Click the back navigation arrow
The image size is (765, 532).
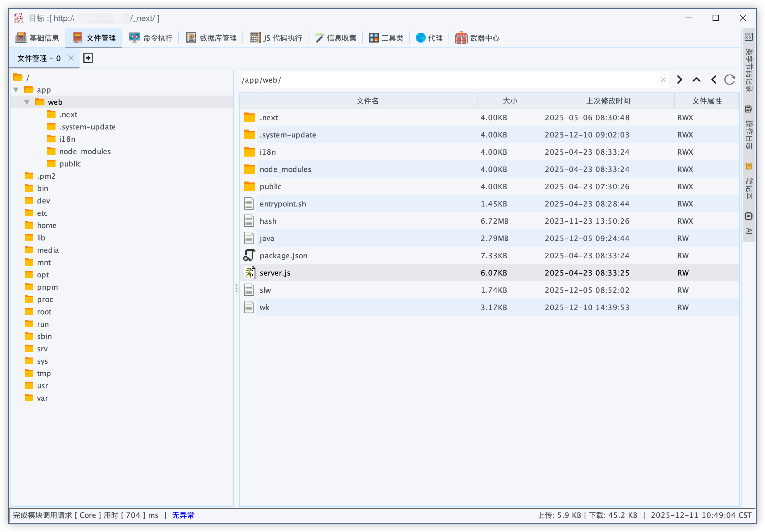713,80
